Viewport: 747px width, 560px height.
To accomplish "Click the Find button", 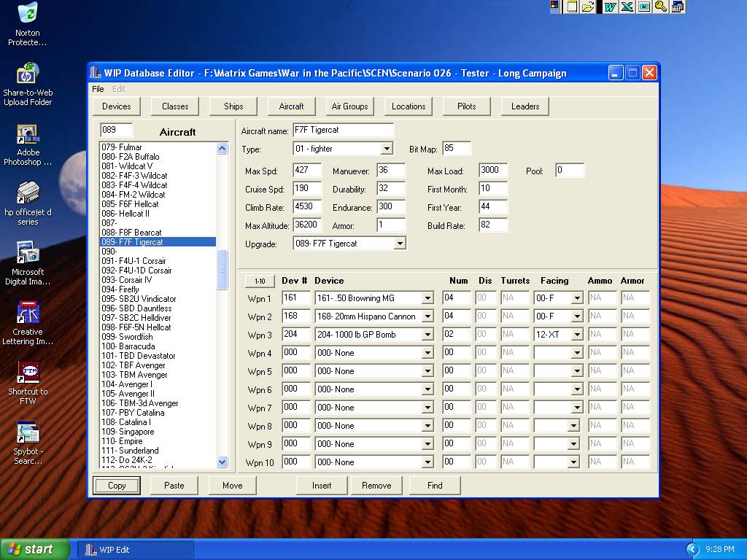I will point(435,486).
